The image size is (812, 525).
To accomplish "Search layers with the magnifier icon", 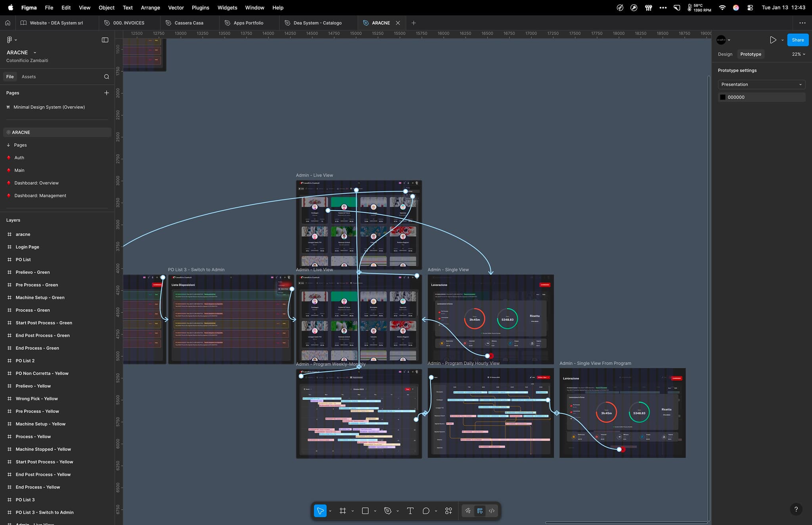I will tap(106, 77).
